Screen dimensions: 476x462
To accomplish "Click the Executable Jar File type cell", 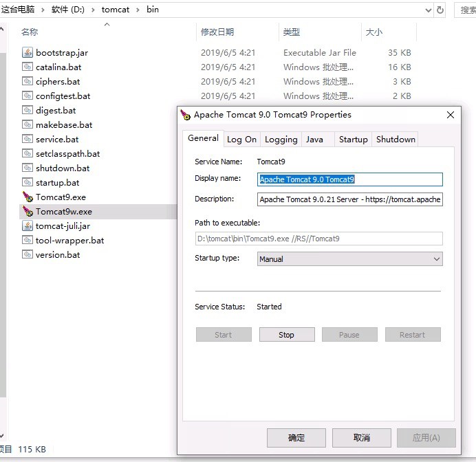I will 320,53.
